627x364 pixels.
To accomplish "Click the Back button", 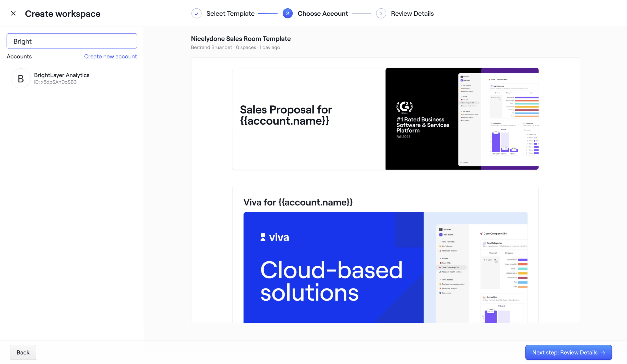I will click(x=23, y=352).
